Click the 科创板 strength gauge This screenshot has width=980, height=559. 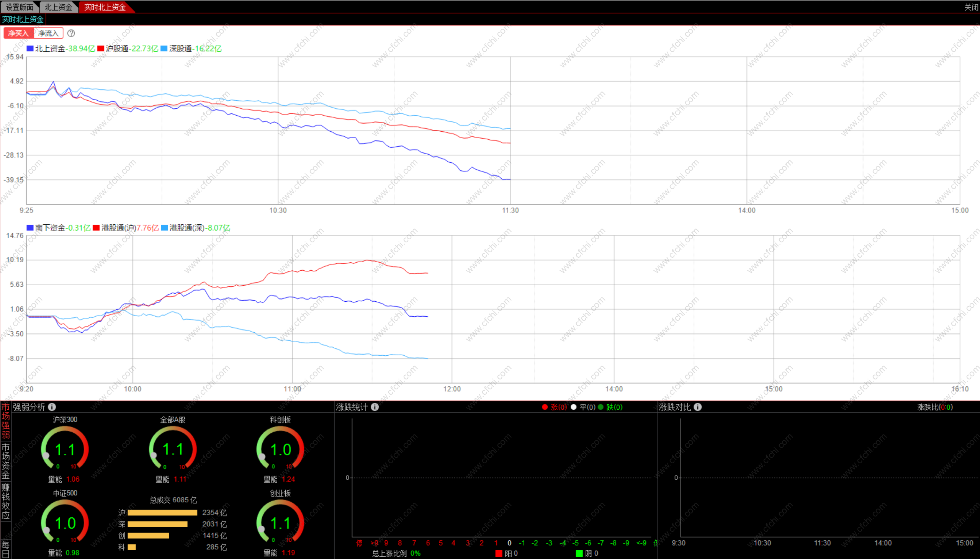point(280,449)
